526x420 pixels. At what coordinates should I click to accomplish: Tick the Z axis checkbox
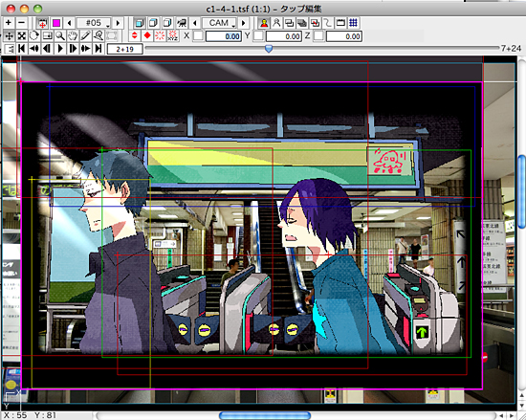[x=318, y=36]
